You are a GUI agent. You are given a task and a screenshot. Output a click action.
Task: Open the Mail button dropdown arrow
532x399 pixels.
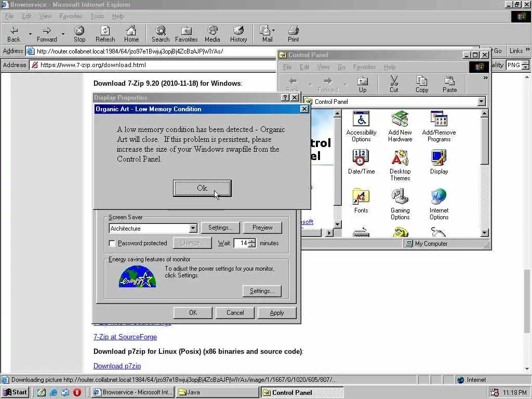(x=273, y=30)
